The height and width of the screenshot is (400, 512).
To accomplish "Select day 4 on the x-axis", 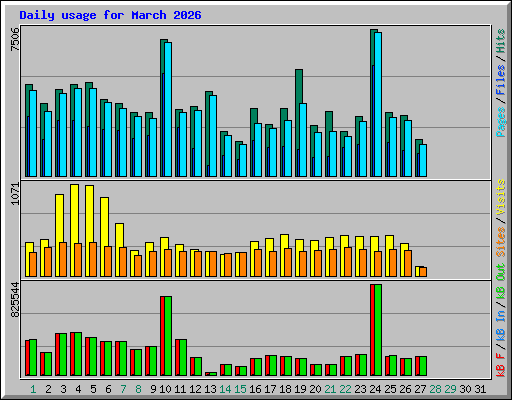I will 78,389.
